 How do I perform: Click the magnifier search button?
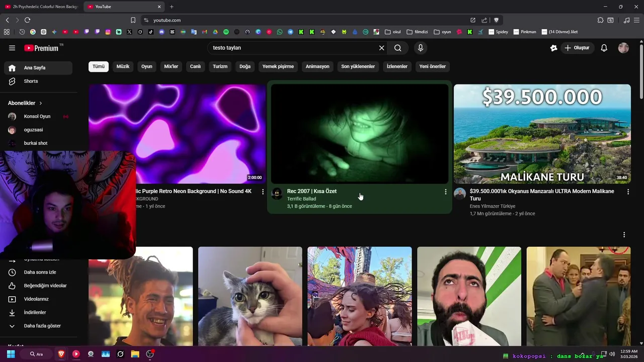398,48
